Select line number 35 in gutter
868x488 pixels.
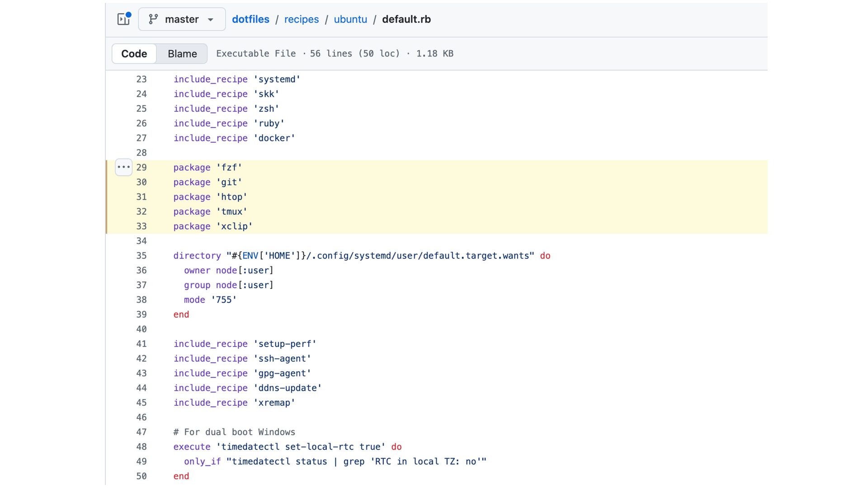pyautogui.click(x=142, y=256)
